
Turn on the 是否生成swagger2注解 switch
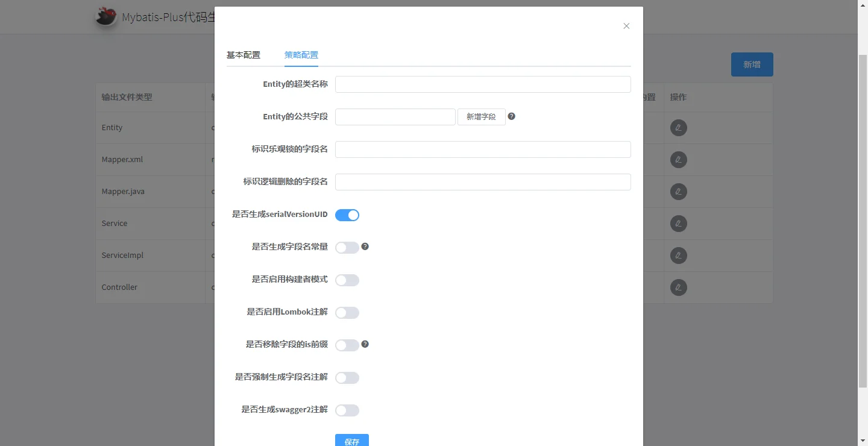(x=347, y=410)
